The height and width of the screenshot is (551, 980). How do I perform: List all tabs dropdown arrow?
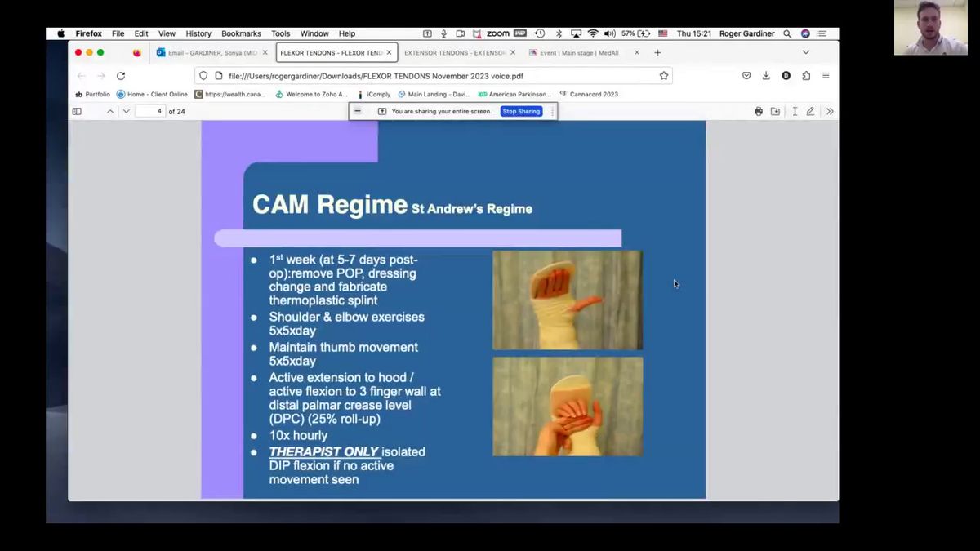coord(806,52)
